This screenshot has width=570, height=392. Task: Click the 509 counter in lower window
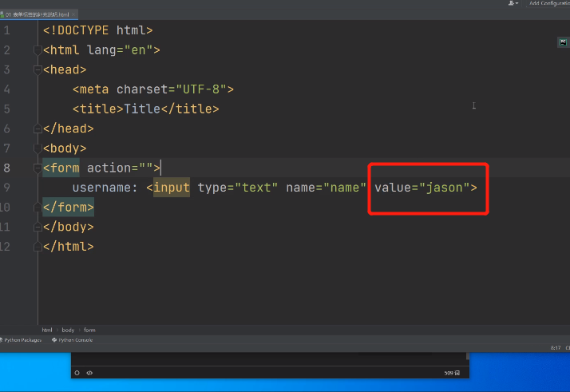pos(452,373)
